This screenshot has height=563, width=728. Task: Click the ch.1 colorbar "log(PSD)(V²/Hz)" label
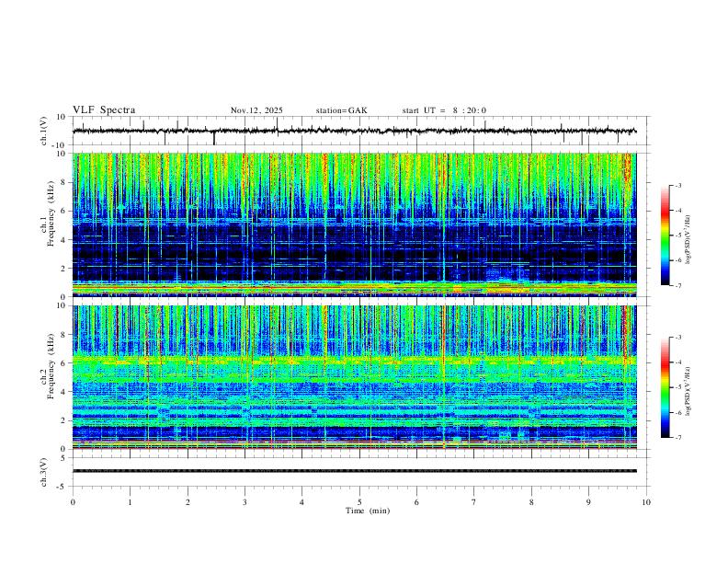pos(688,240)
